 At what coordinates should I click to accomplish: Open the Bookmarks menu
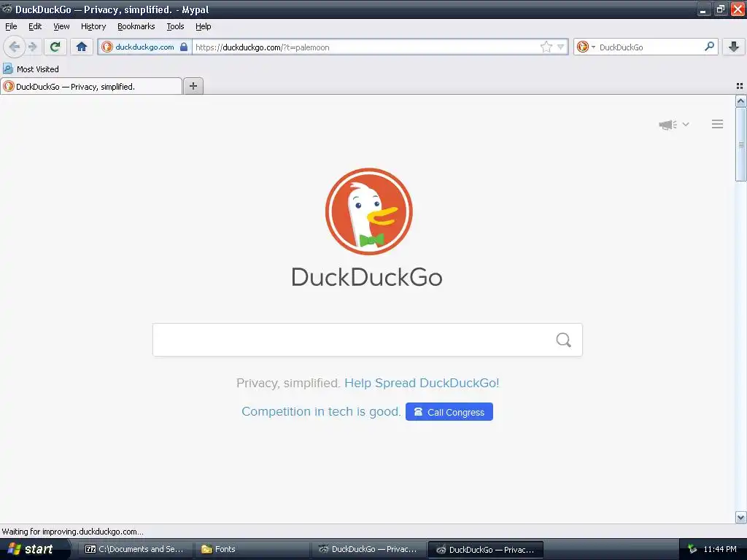136,26
